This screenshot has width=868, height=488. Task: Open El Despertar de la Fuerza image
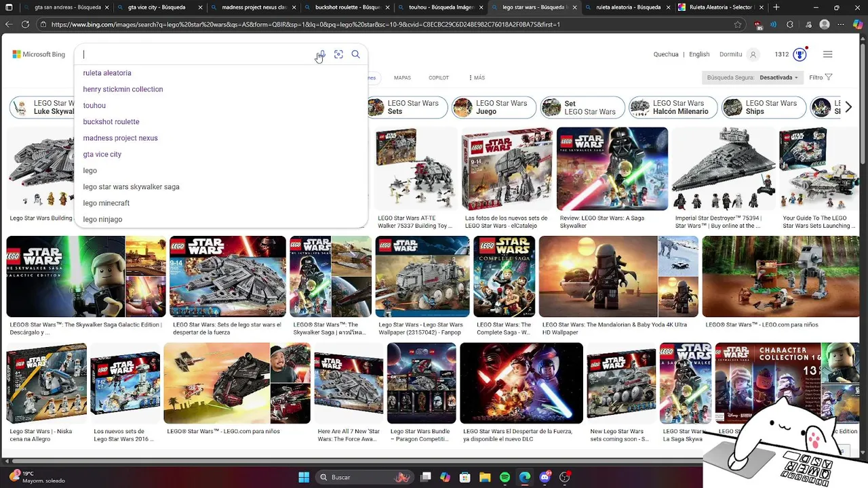click(x=521, y=383)
